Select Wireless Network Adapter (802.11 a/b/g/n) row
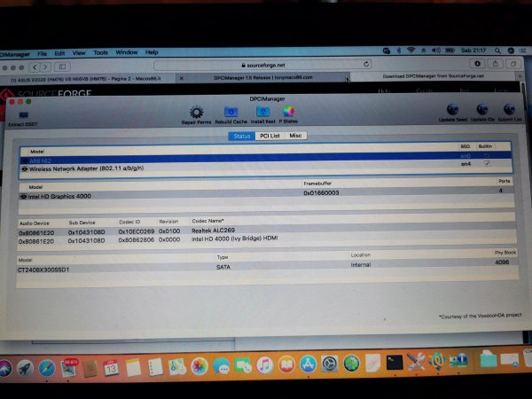 click(265, 167)
